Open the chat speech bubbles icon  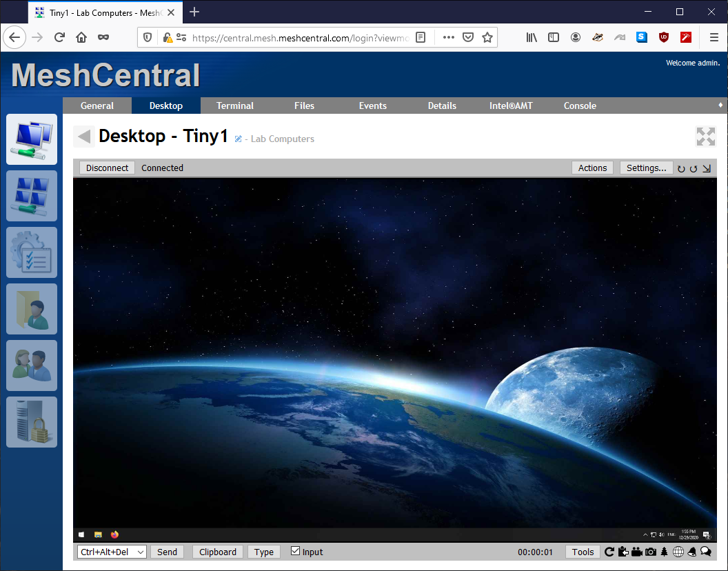click(x=706, y=552)
